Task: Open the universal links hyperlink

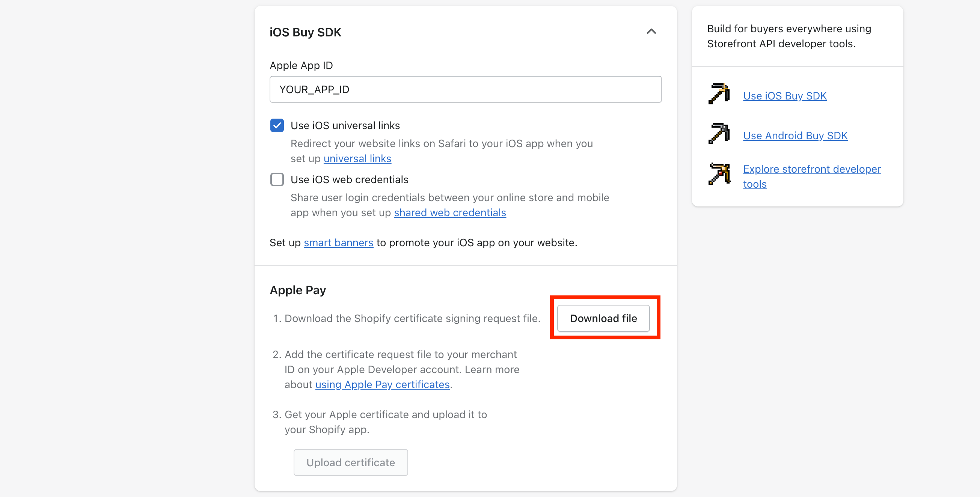Action: [357, 158]
